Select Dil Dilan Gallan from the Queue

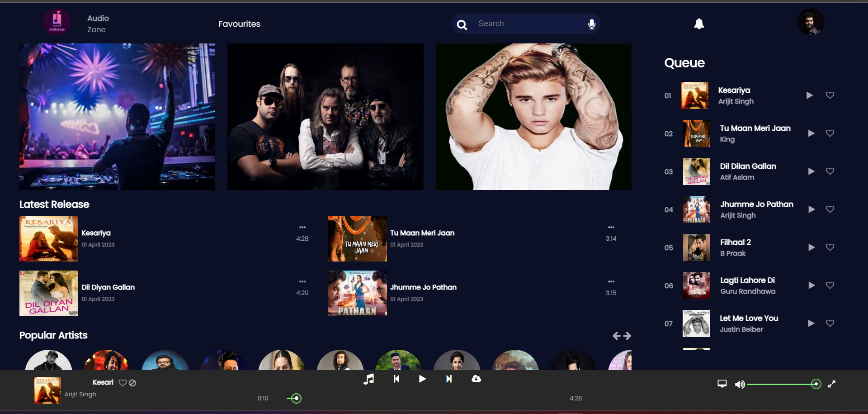(x=748, y=171)
